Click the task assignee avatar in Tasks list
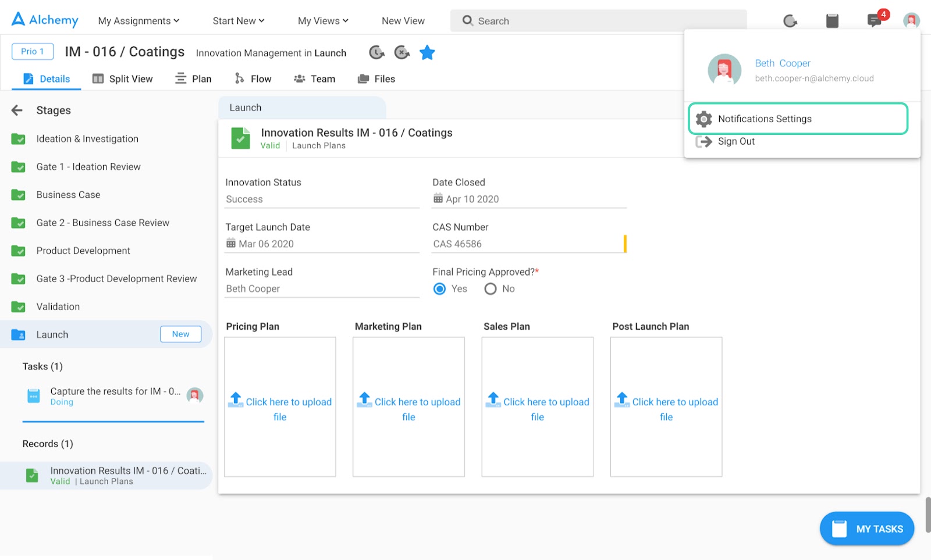This screenshot has width=931, height=560. click(x=195, y=395)
